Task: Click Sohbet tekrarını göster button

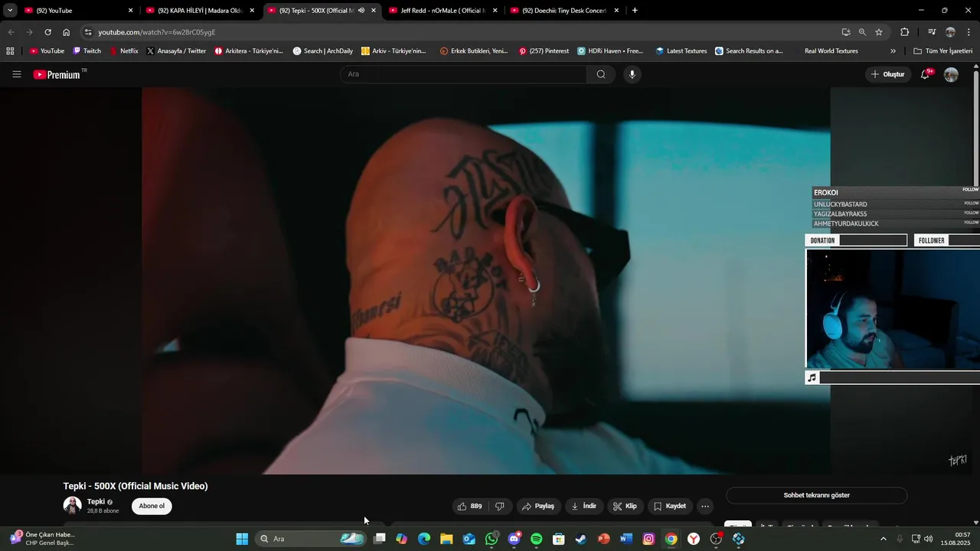Action: 816,495
